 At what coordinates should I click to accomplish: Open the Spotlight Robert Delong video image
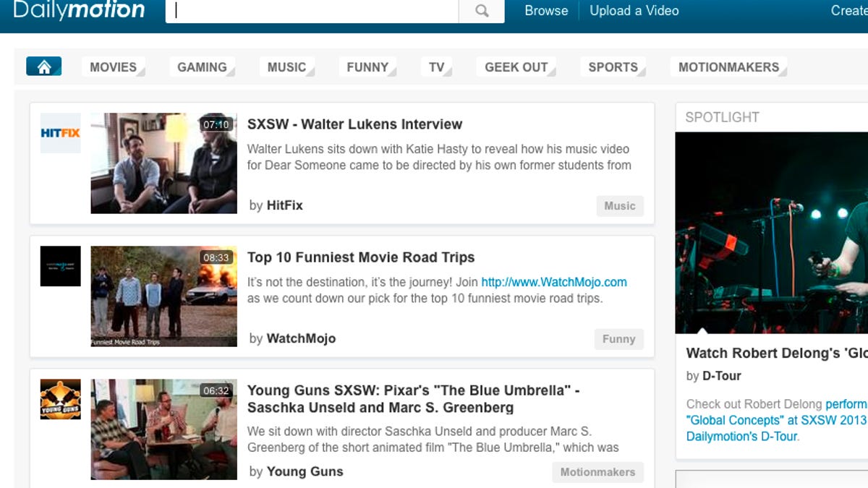[771, 233]
